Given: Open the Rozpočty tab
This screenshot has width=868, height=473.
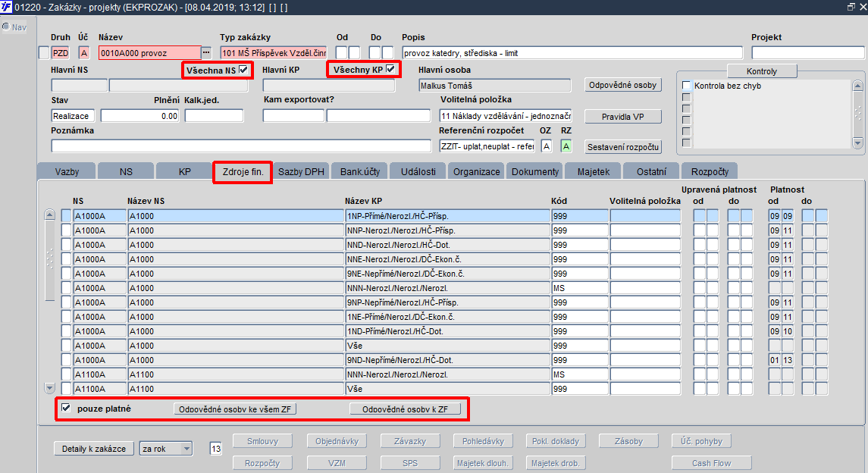Looking at the screenshot, I should [x=709, y=171].
